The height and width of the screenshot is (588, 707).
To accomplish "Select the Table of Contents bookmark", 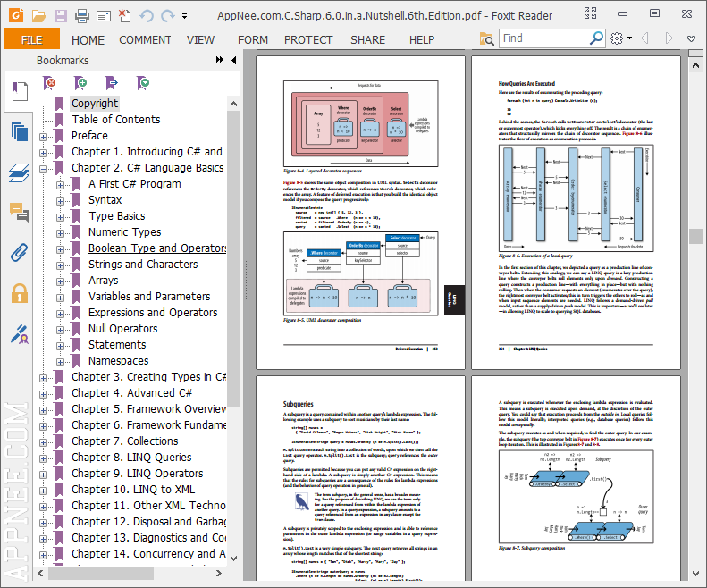I will point(116,120).
